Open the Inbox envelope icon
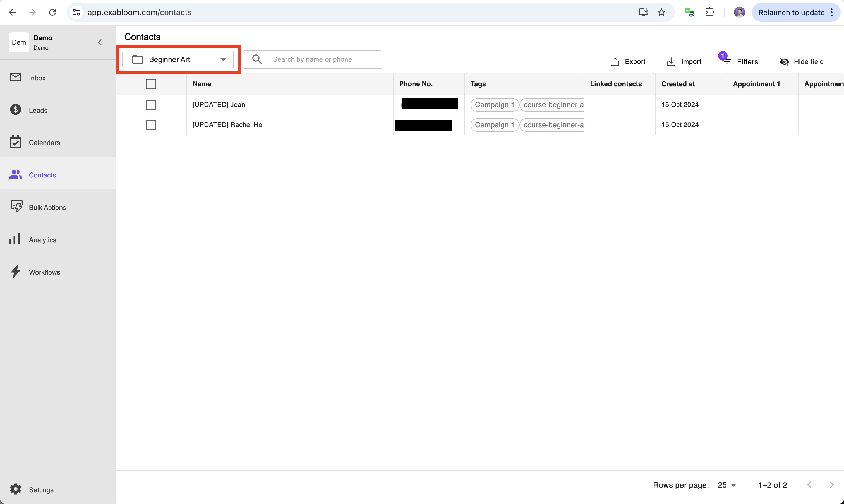Image resolution: width=844 pixels, height=504 pixels. point(16,77)
